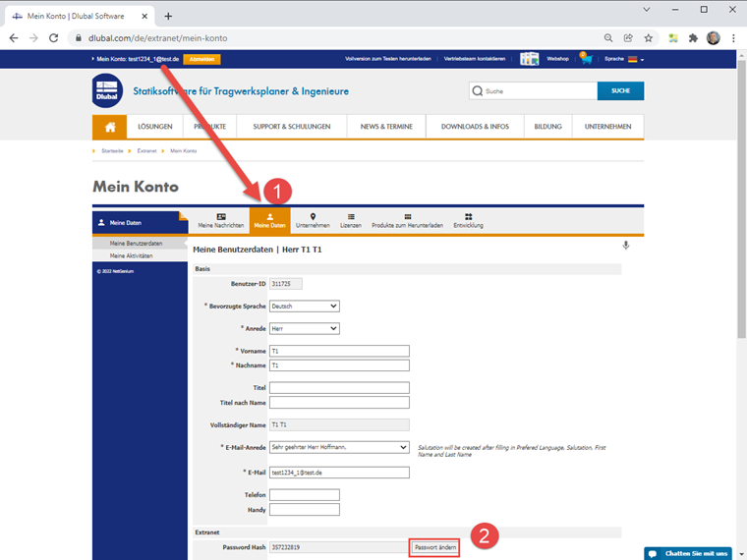Open the Sprache language selector

click(624, 59)
